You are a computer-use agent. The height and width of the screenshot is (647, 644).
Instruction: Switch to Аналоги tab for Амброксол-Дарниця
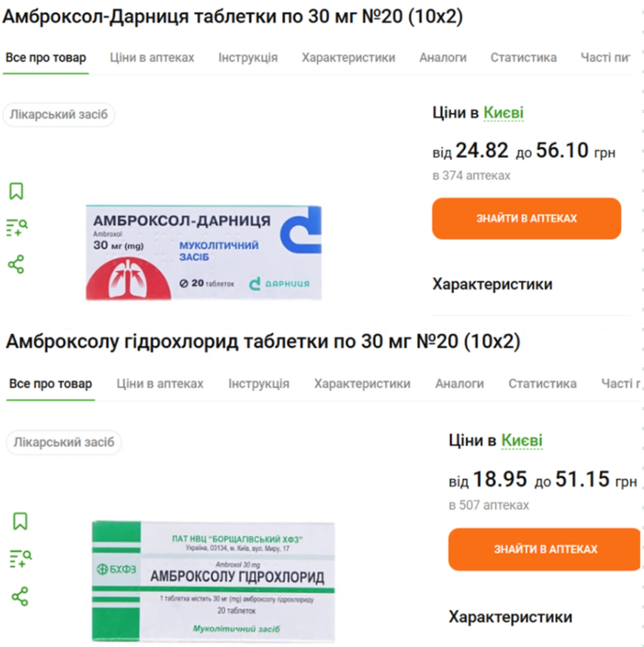pos(443,57)
